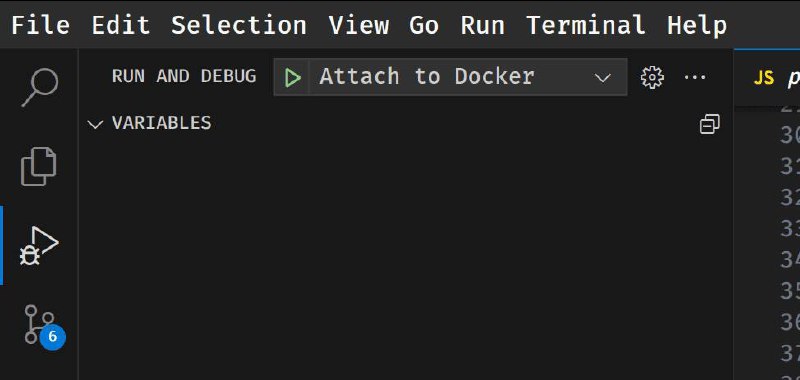Viewport: 800px width, 380px height.
Task: Open the File menu
Action: tap(40, 25)
